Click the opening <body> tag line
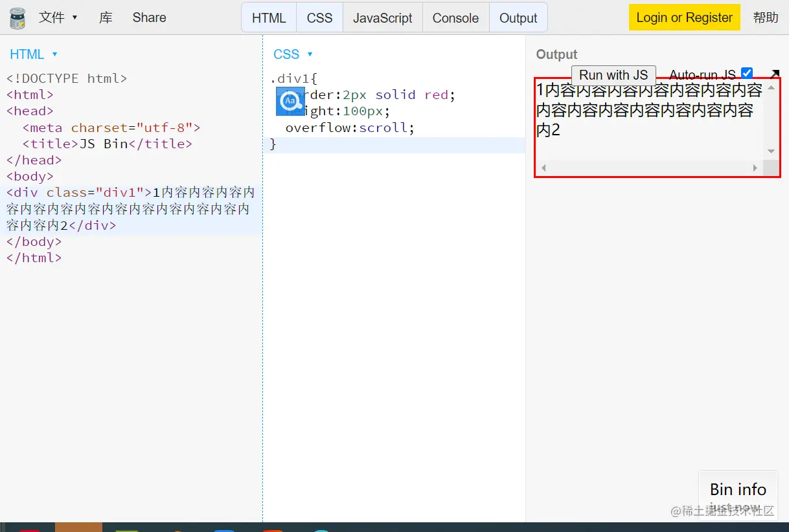 30,176
